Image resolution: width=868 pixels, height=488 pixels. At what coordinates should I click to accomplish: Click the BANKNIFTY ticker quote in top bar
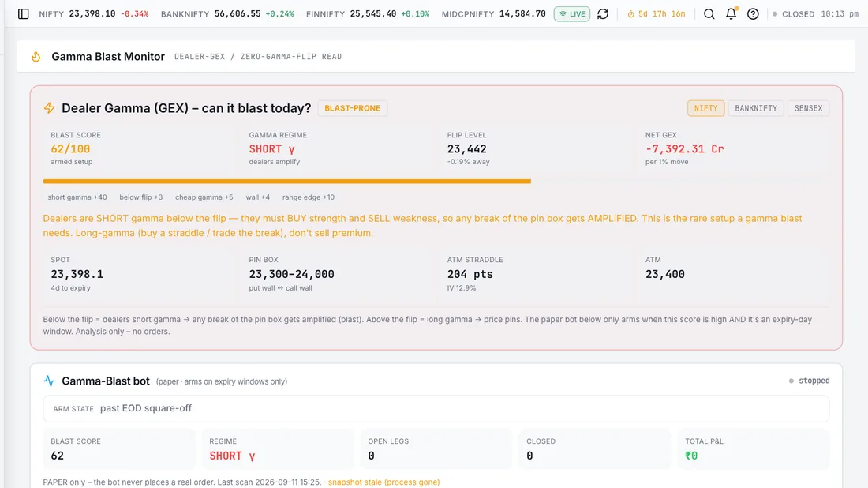click(227, 14)
